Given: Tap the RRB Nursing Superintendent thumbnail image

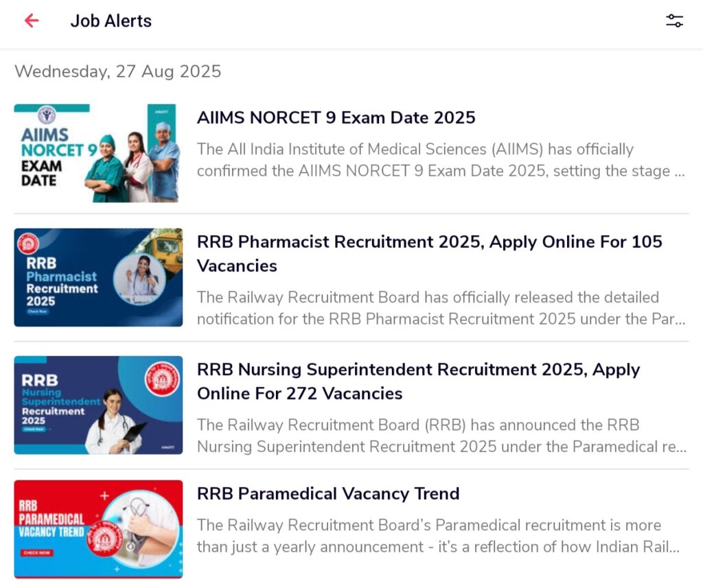Looking at the screenshot, I should point(98,405).
